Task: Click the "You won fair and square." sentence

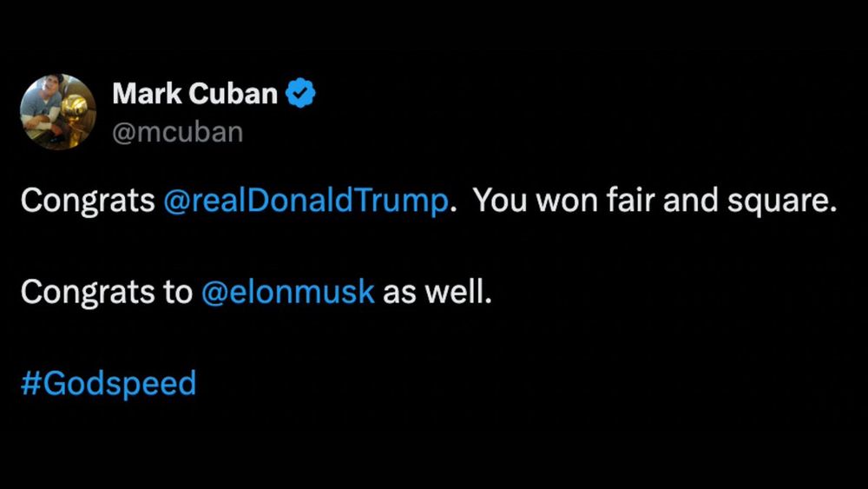Action: [x=654, y=201]
